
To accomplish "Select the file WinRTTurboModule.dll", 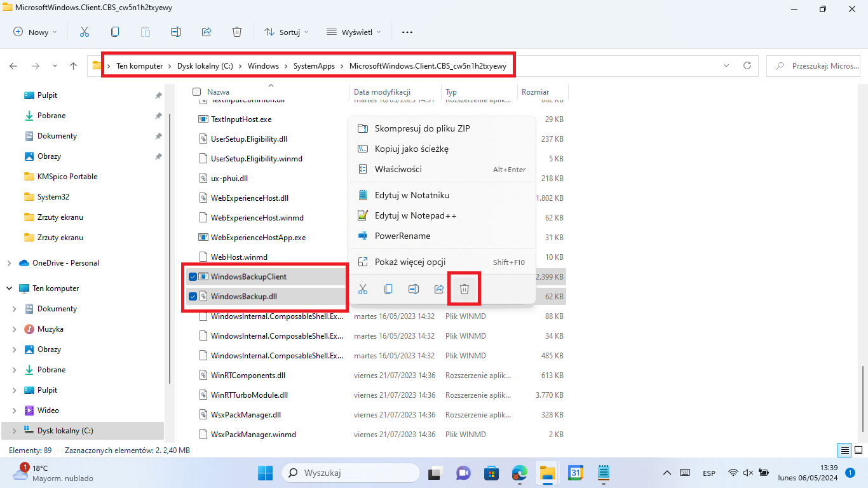I will click(249, 395).
